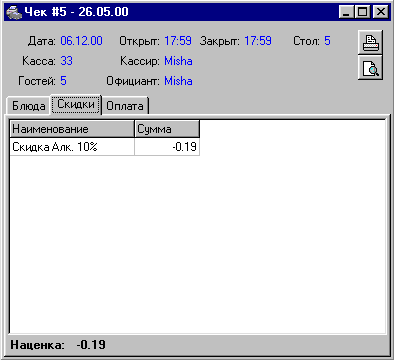Click the Гостей count value 5
The height and width of the screenshot is (360, 394).
click(x=63, y=81)
